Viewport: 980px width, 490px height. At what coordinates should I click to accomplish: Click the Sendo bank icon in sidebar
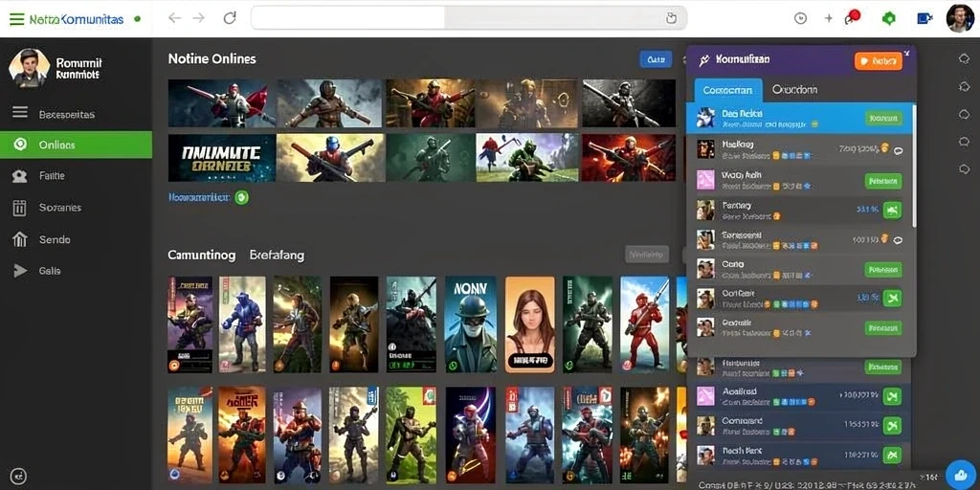click(20, 239)
